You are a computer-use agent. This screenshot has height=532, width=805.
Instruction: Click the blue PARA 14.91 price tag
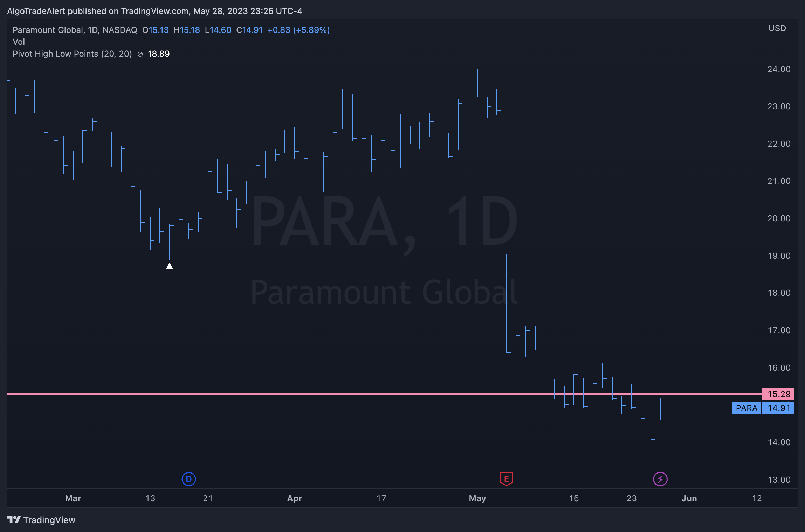(x=763, y=408)
